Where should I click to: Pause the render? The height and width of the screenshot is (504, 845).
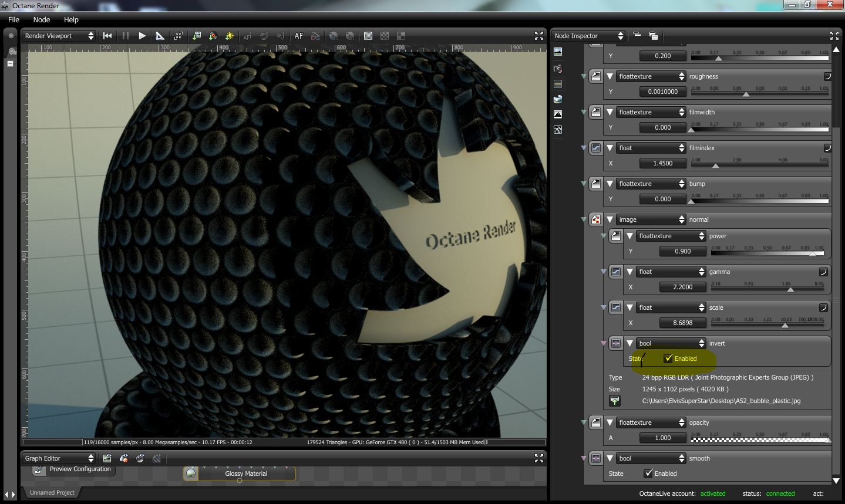coord(125,36)
